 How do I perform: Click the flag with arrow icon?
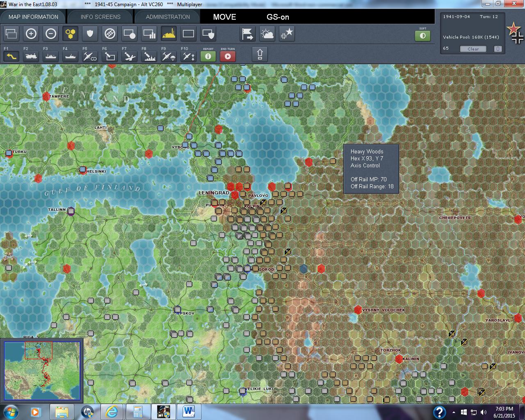[248, 34]
